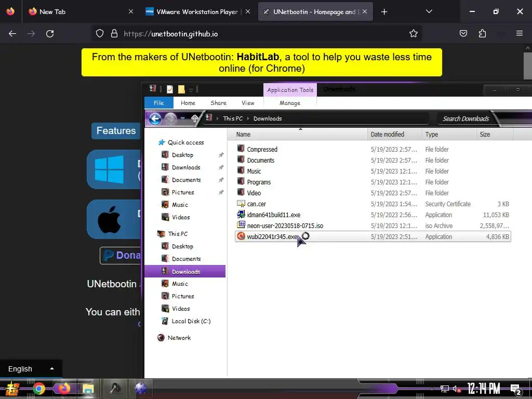This screenshot has width=532, height=399.
Task: Click This PC in address breadcrumb
Action: [x=233, y=118]
